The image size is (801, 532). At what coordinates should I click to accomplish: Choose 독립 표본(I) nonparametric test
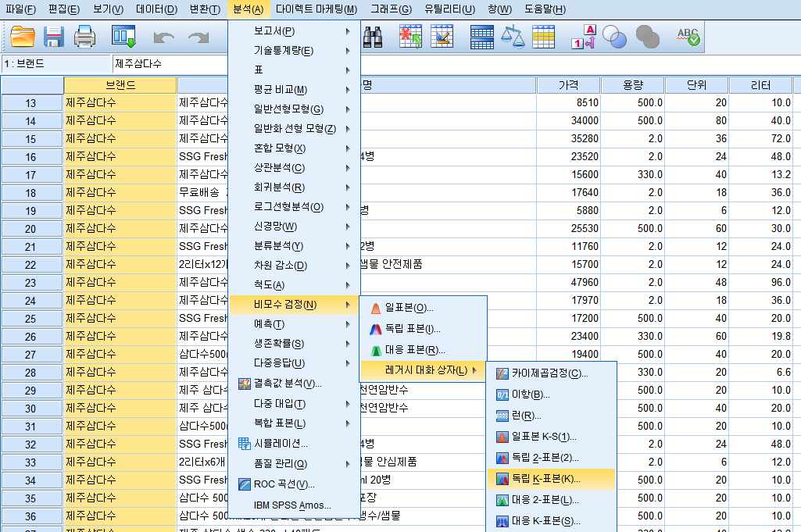tap(423, 329)
